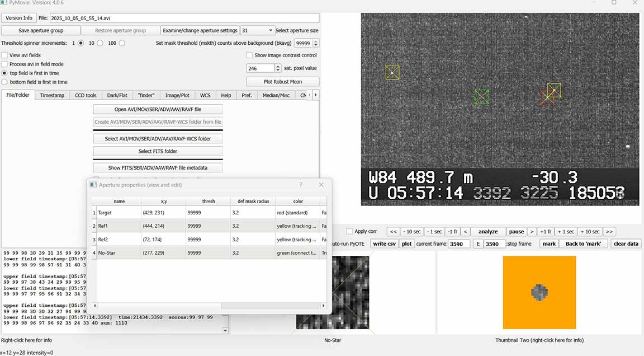Check Show image contrast control
This screenshot has height=356, width=644.
click(249, 55)
